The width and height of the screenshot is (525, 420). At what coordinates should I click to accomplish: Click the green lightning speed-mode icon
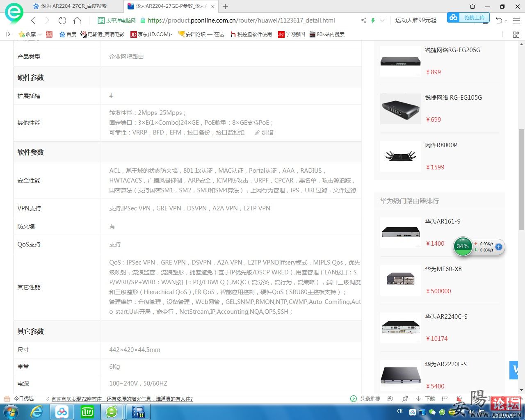click(373, 20)
